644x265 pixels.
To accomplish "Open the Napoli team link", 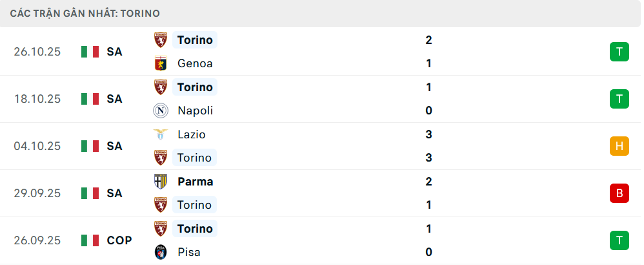I will point(195,111).
